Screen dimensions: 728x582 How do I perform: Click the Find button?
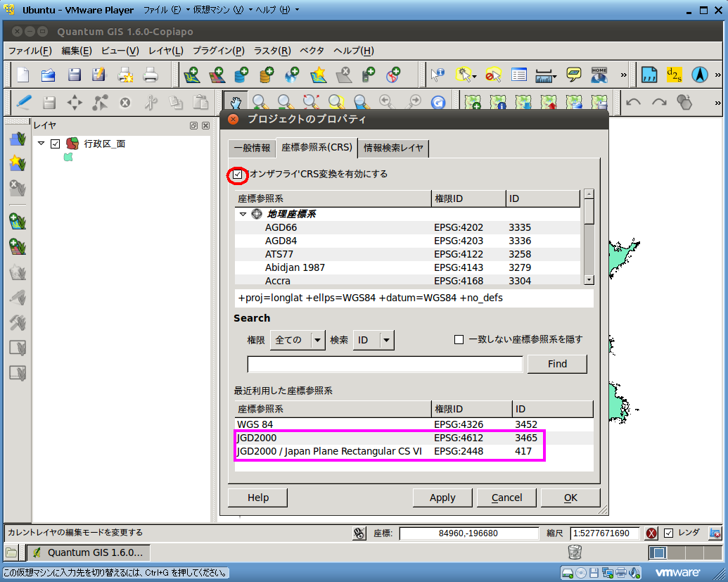[557, 364]
